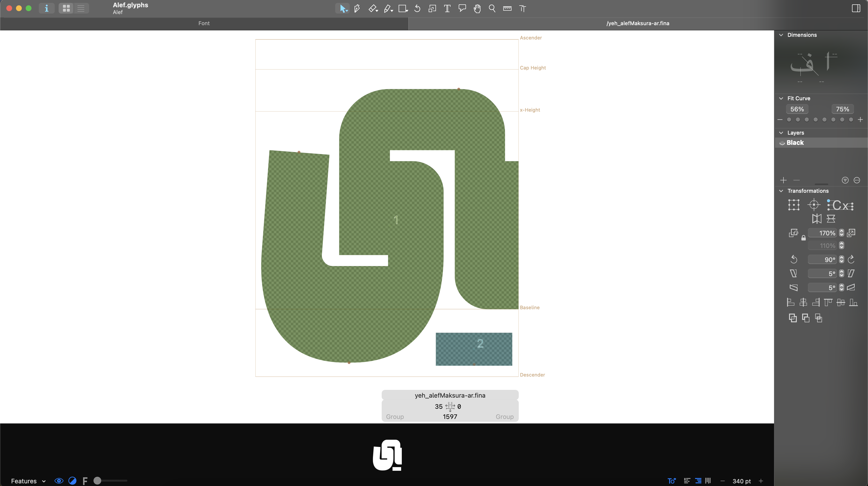
Task: Toggle the Black layer visibility eye
Action: click(782, 143)
